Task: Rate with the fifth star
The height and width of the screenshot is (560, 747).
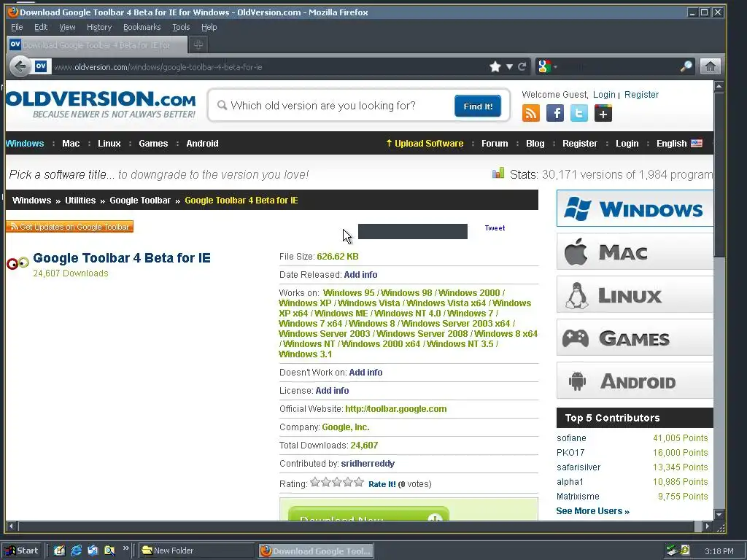Action: click(x=359, y=483)
